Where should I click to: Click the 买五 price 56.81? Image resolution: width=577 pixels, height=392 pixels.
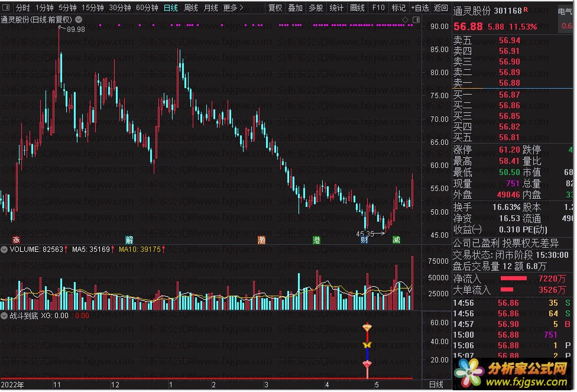tap(510, 138)
